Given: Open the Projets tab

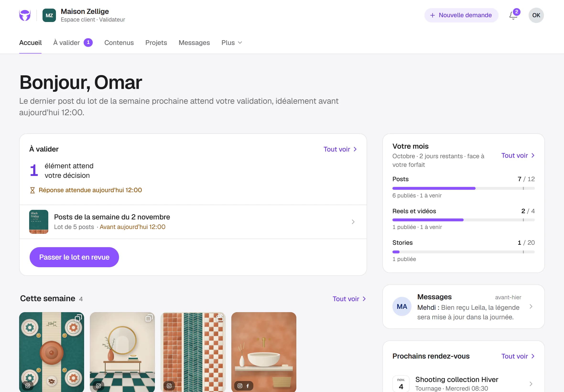Looking at the screenshot, I should (156, 43).
